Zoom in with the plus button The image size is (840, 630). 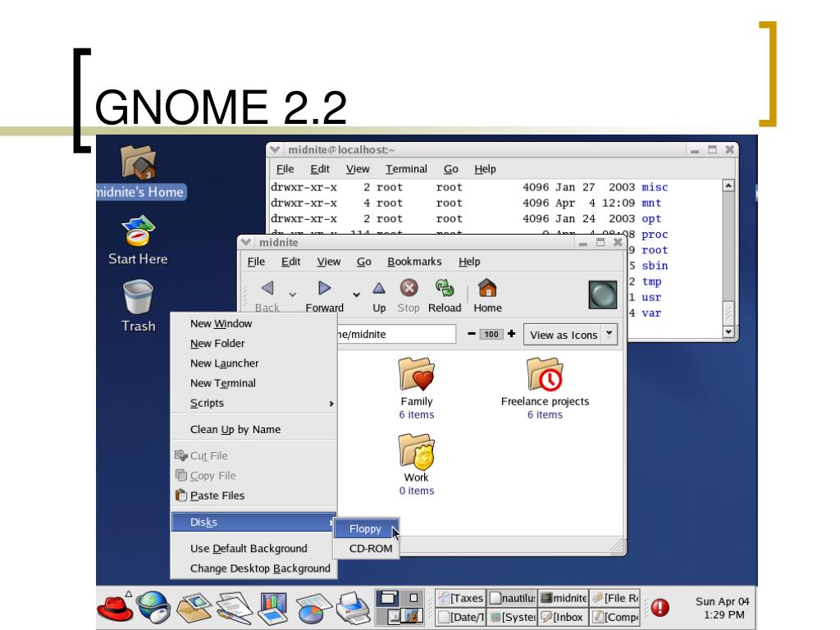point(512,334)
